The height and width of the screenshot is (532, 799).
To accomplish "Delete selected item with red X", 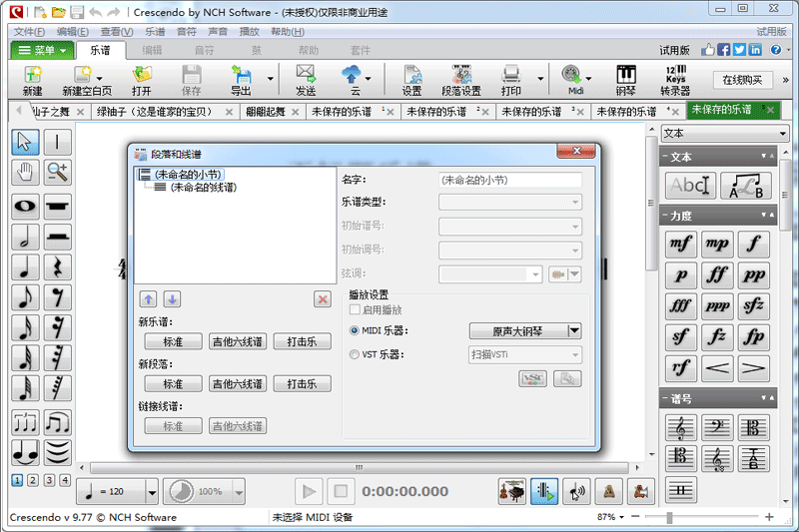I will 323,299.
